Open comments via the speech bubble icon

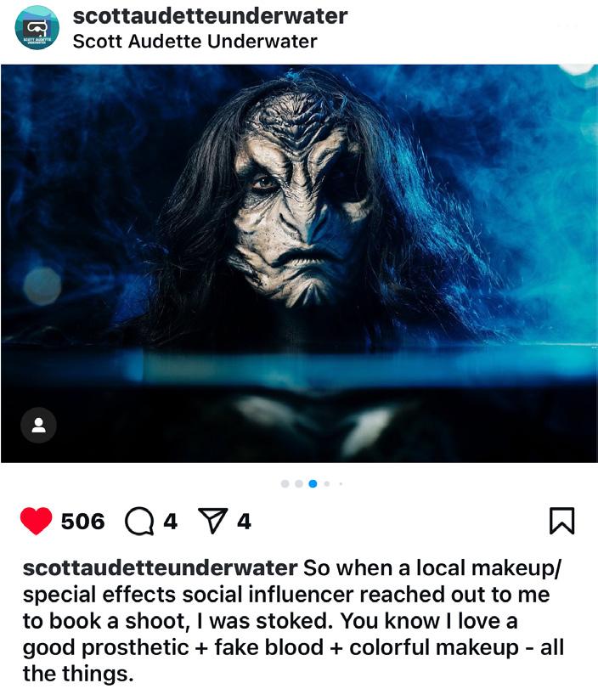click(139, 522)
